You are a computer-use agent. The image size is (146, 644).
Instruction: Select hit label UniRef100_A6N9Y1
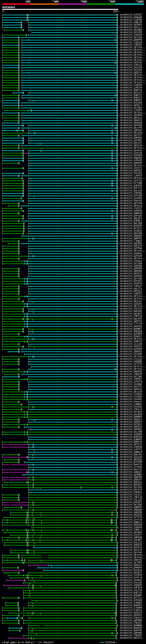tap(131, 422)
